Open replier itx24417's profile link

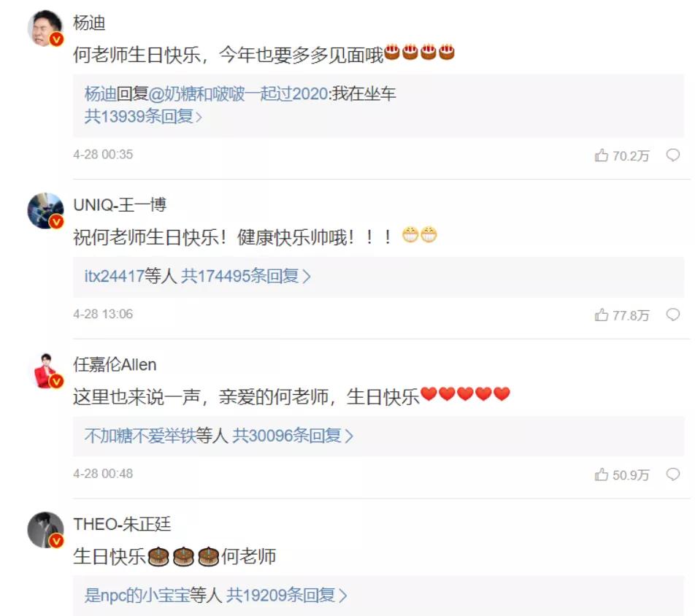click(115, 276)
